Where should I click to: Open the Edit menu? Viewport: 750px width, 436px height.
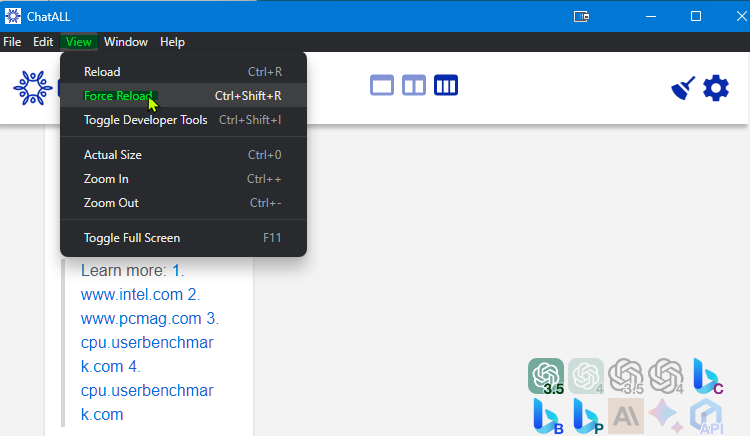(43, 42)
